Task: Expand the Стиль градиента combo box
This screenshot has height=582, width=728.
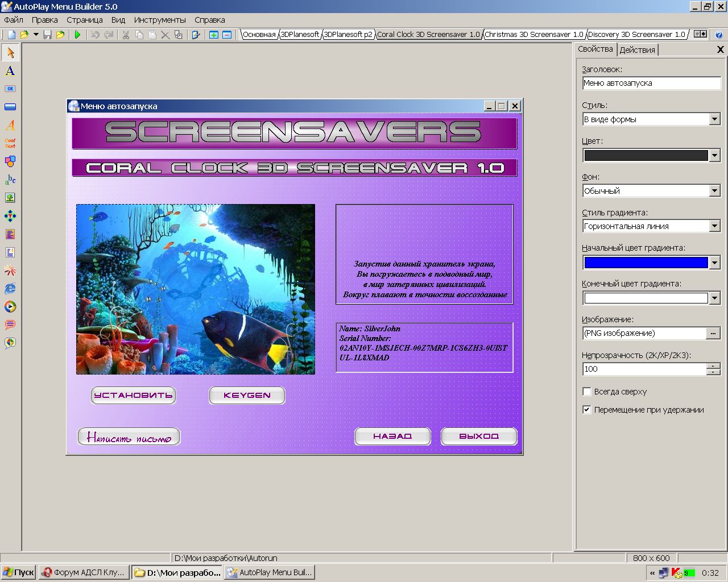Action: pyautogui.click(x=714, y=226)
